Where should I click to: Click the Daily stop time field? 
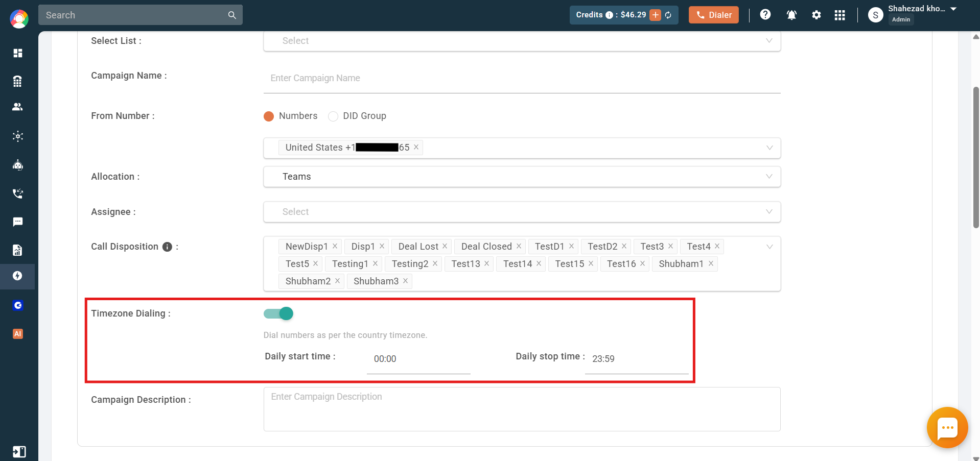tap(637, 359)
